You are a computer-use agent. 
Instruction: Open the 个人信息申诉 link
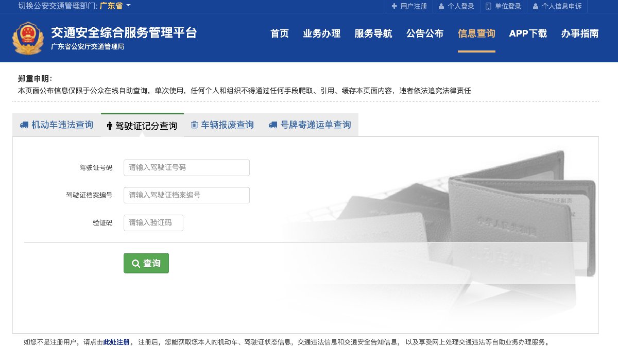tap(557, 6)
